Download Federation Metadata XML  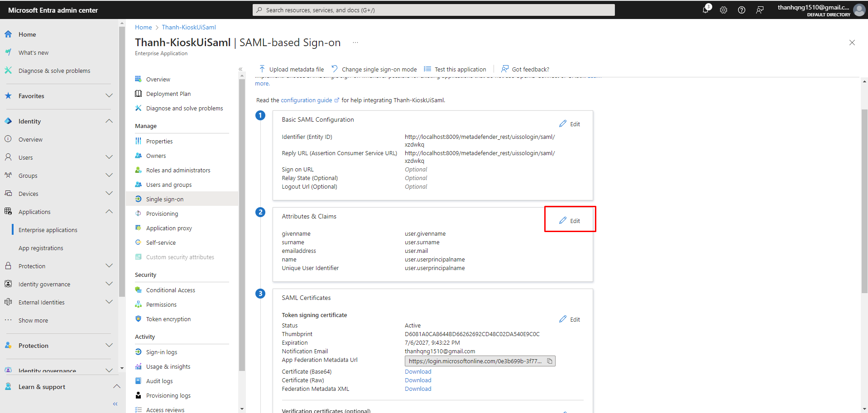(418, 389)
